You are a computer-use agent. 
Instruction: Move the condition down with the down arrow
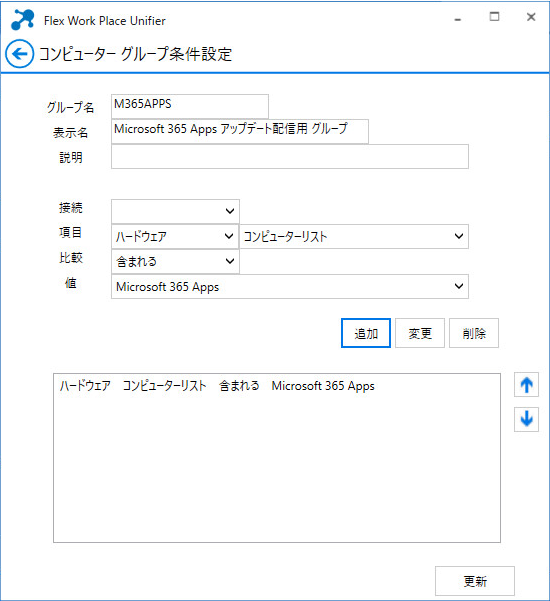(526, 419)
